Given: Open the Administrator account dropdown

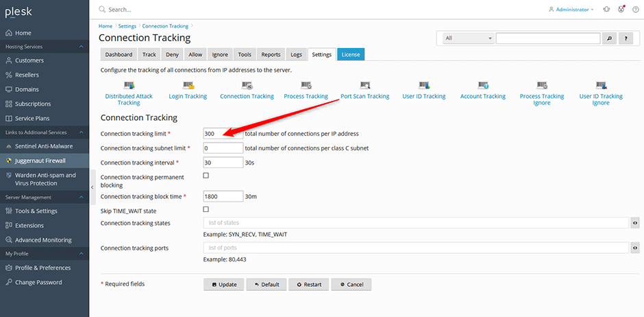Looking at the screenshot, I should coord(571,10).
